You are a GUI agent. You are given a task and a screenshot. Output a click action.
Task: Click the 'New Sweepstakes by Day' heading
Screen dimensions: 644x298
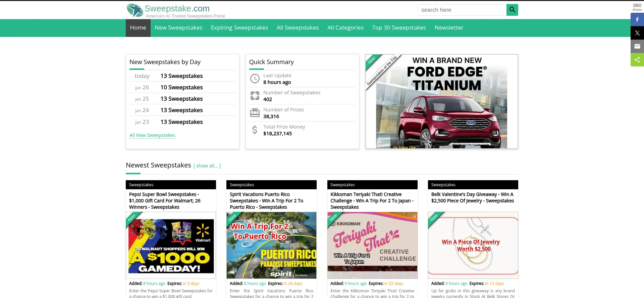pyautogui.click(x=165, y=62)
